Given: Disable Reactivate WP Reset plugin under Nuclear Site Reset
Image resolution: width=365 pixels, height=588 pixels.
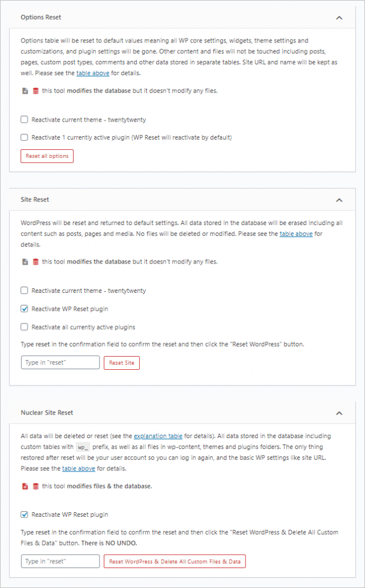Looking at the screenshot, I should [x=24, y=514].
